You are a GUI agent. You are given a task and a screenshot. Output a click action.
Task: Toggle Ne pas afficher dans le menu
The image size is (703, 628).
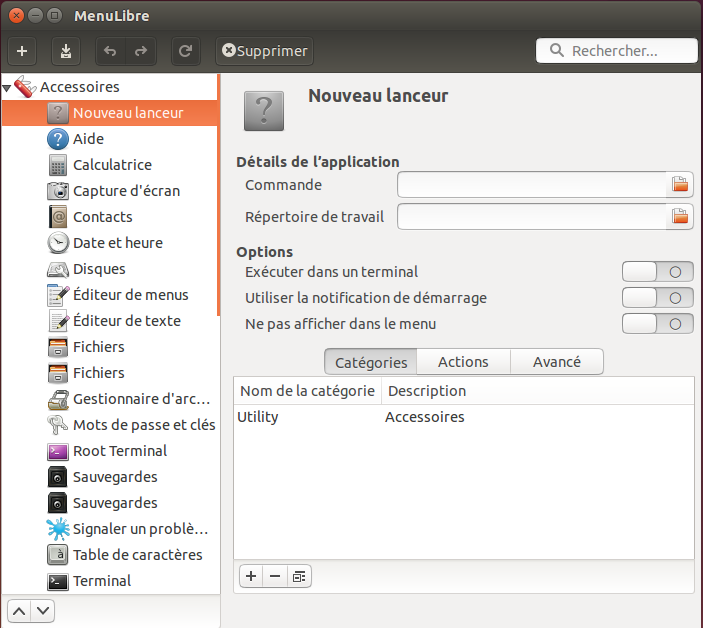(x=658, y=324)
